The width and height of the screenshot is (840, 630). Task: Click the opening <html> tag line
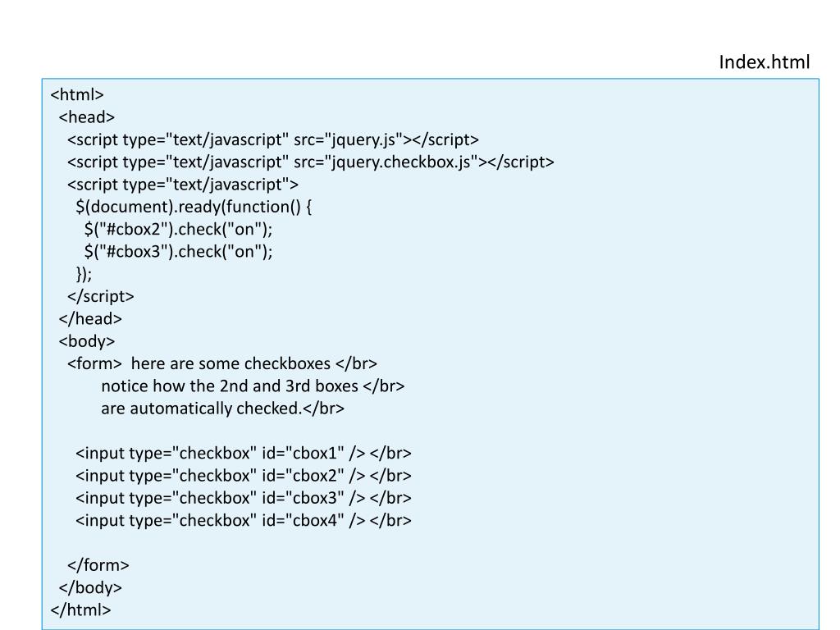pyautogui.click(x=77, y=95)
